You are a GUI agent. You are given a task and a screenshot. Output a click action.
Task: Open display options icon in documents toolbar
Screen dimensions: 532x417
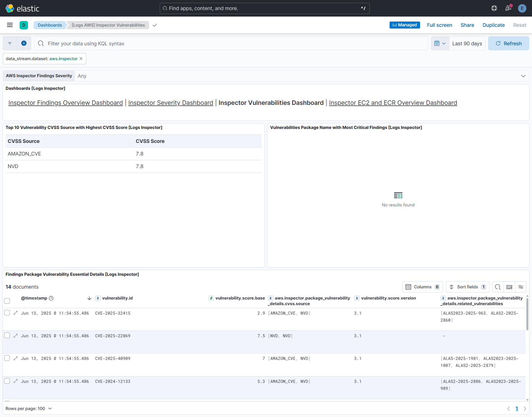[521, 287]
